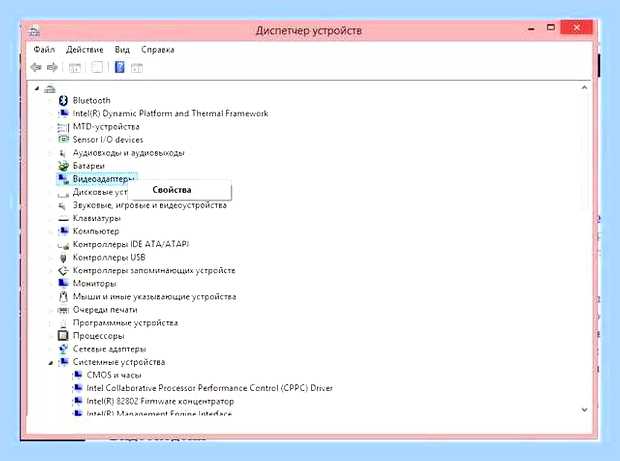Click the Intel(R) 82802 Firmware icon
This screenshot has width=620, height=461.
[x=78, y=401]
